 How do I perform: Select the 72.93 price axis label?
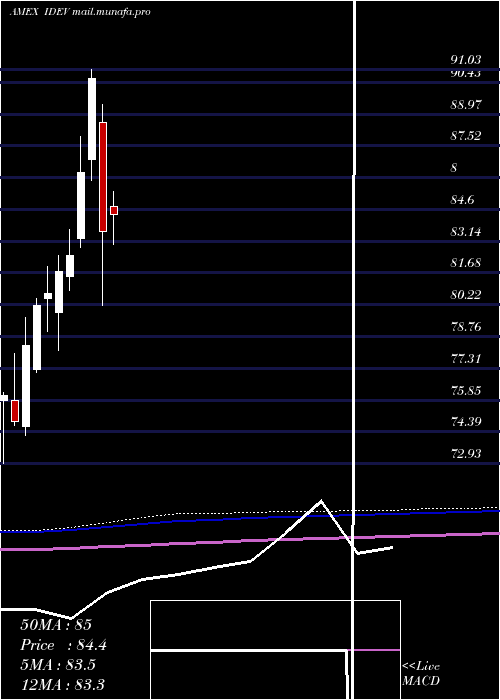coord(466,454)
